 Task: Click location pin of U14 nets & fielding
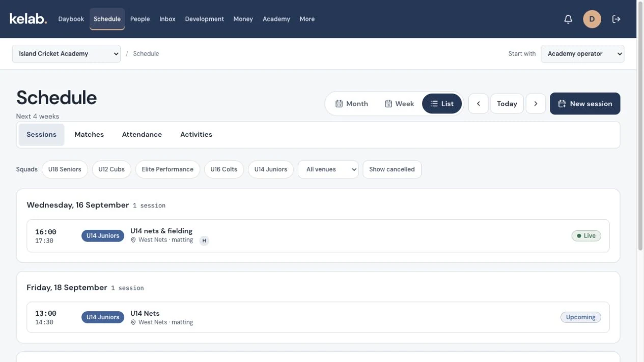(x=133, y=240)
